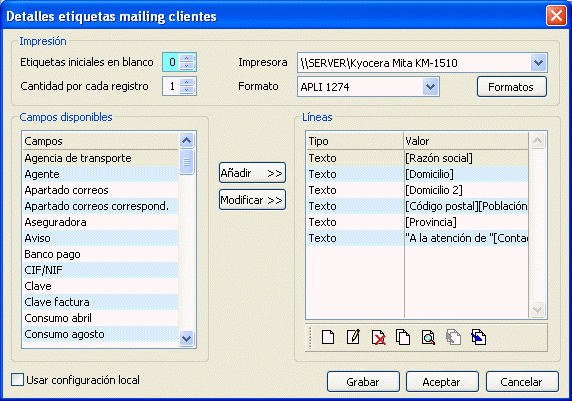Decrease Etiquetas iniciales en blanco value

187,66
